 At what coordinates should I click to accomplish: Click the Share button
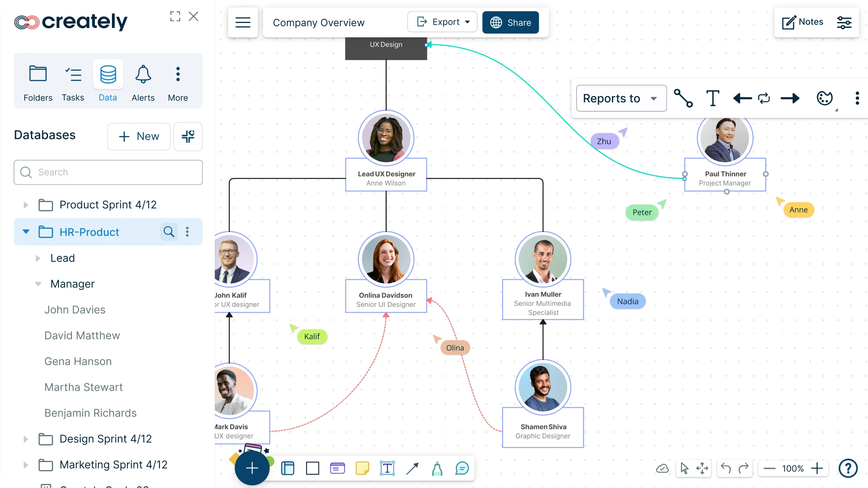[x=510, y=22]
